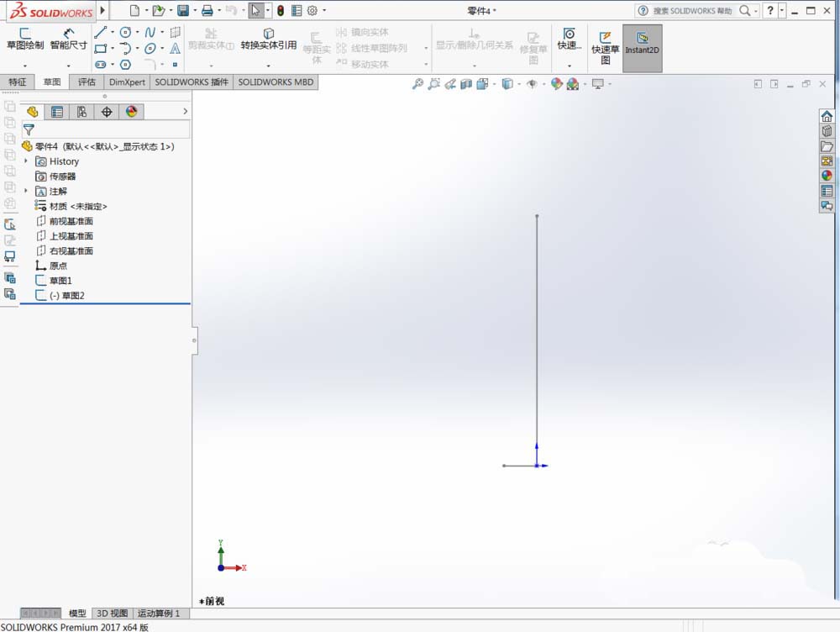Open the PropertyManager panel tab
This screenshot has height=632, width=840.
(x=57, y=112)
